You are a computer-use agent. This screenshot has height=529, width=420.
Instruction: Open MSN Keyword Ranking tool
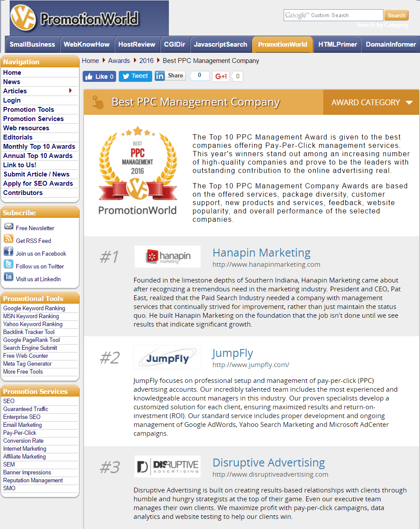tap(31, 316)
